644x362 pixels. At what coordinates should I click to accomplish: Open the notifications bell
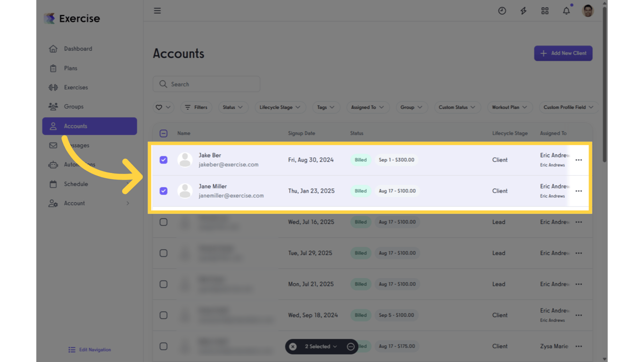(566, 10)
